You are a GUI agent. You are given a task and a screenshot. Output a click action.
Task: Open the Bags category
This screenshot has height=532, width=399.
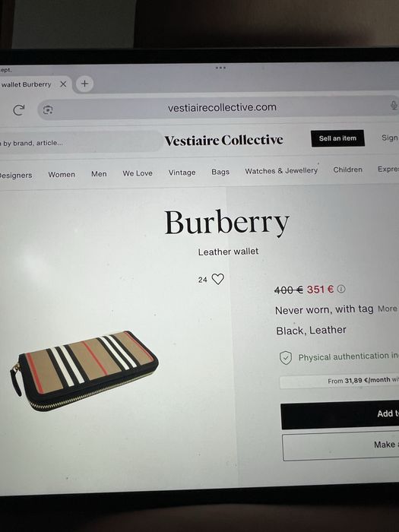click(x=220, y=172)
